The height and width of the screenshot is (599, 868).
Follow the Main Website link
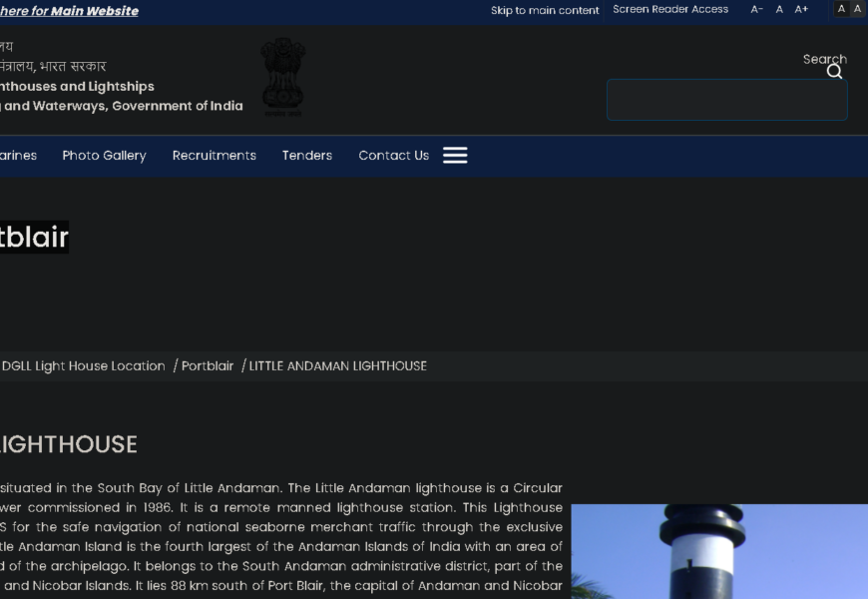coord(94,11)
